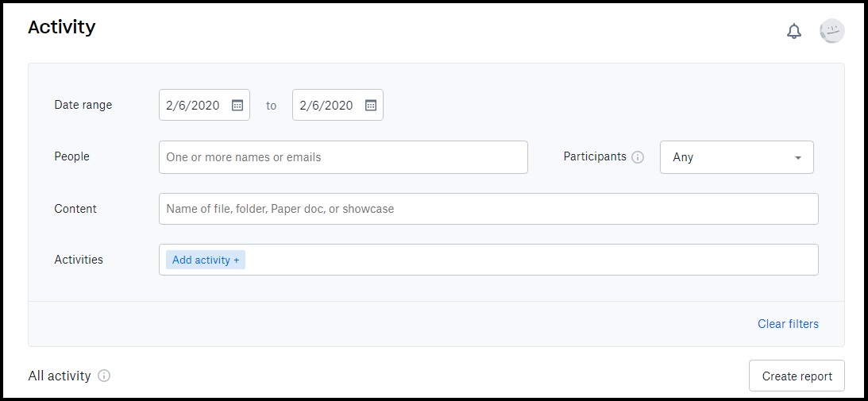Show All activity info icon

pos(103,376)
